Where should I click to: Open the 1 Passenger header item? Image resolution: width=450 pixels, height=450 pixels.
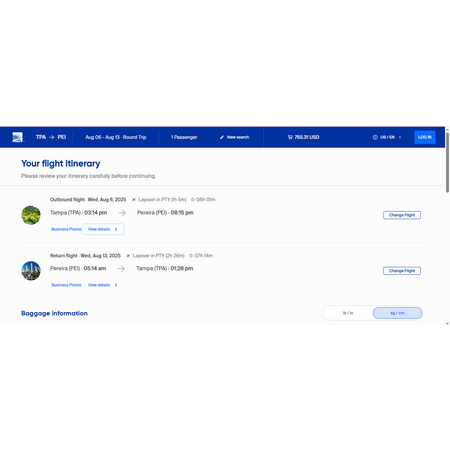point(184,137)
